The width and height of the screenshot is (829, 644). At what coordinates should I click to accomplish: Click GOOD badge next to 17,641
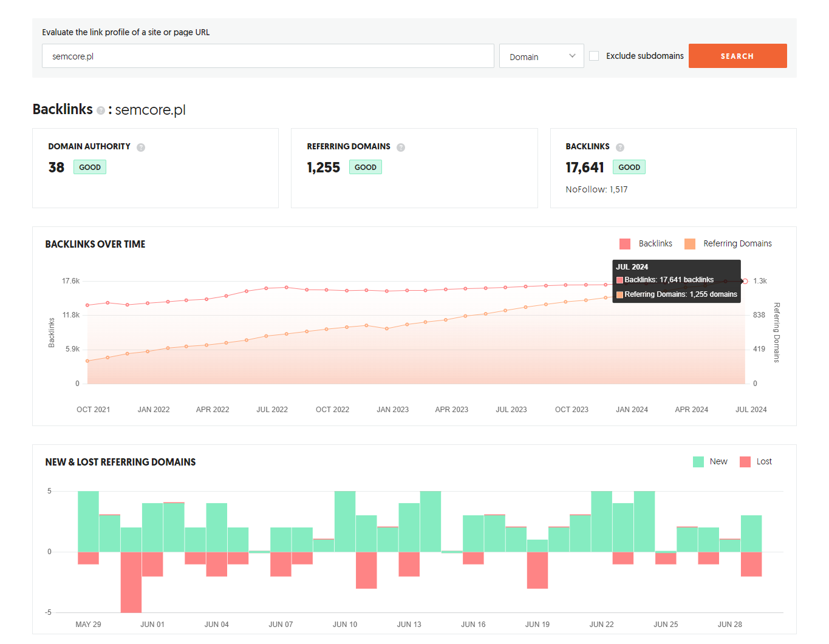629,167
